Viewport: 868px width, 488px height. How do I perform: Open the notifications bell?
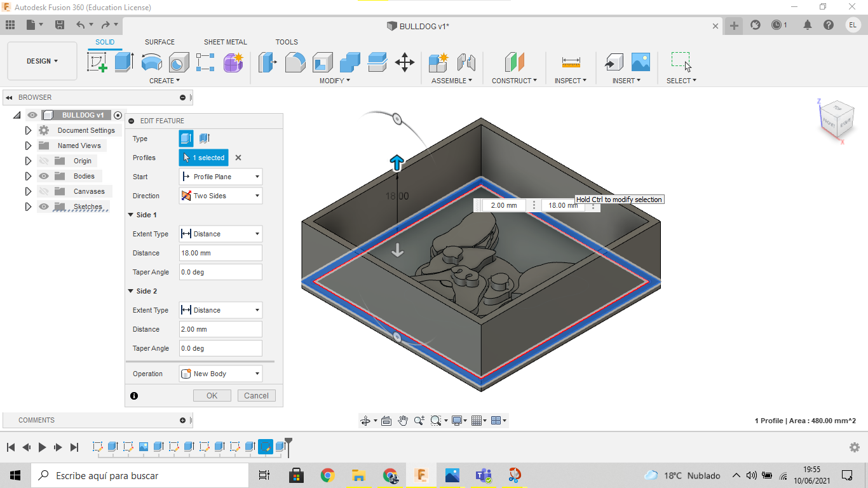tap(808, 25)
